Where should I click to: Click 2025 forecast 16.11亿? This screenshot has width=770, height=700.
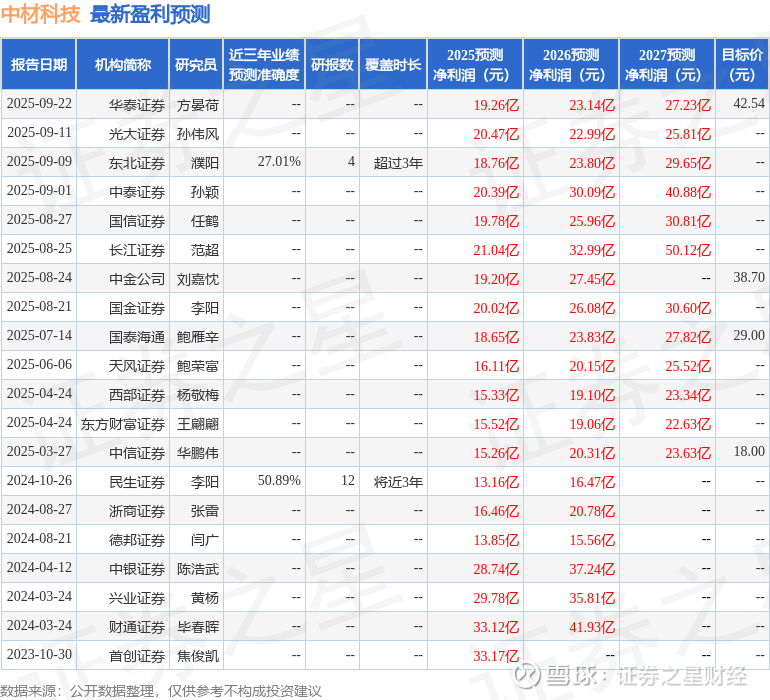496,366
